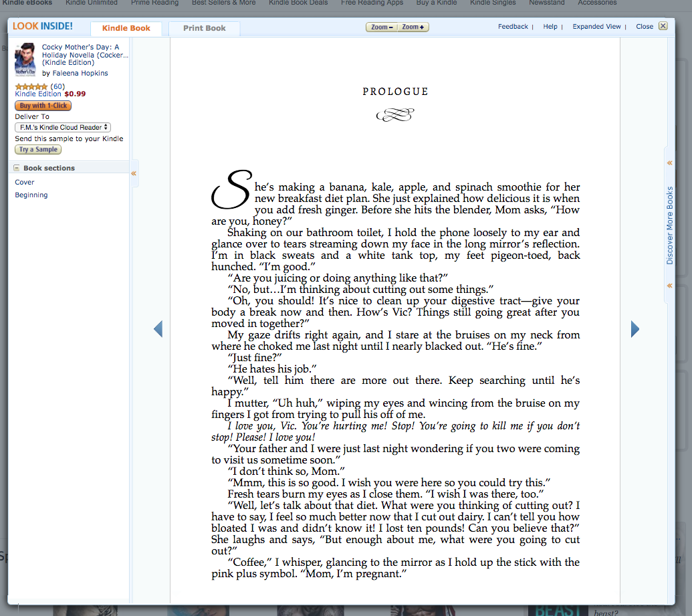Screen dimensions: 692x616
Task: Go to the previous page with the left arrow
Action: [x=158, y=329]
